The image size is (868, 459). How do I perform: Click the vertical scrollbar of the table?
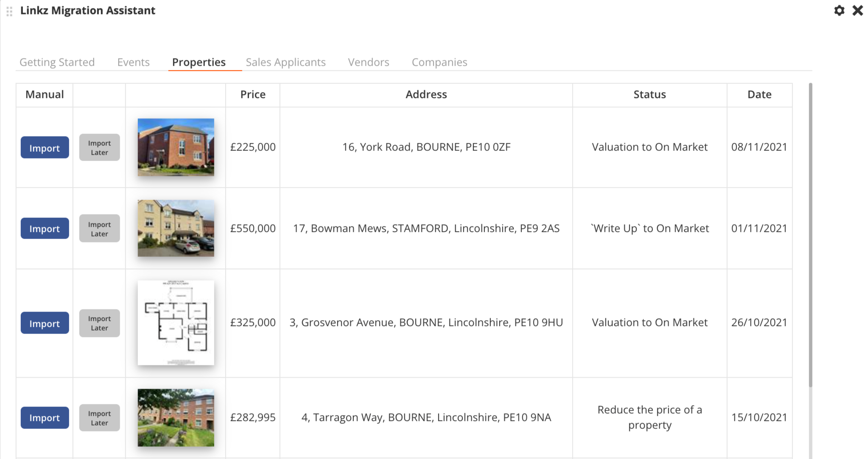click(x=810, y=235)
